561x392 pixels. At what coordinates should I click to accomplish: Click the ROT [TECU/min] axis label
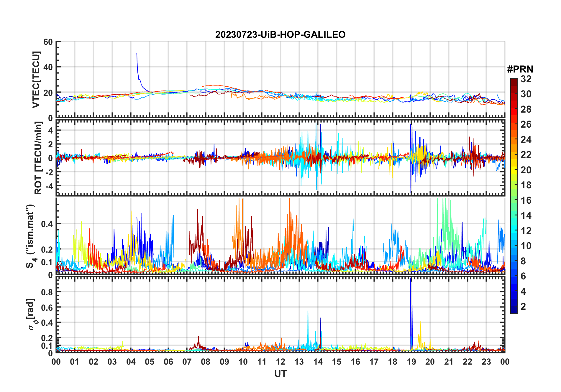point(38,158)
